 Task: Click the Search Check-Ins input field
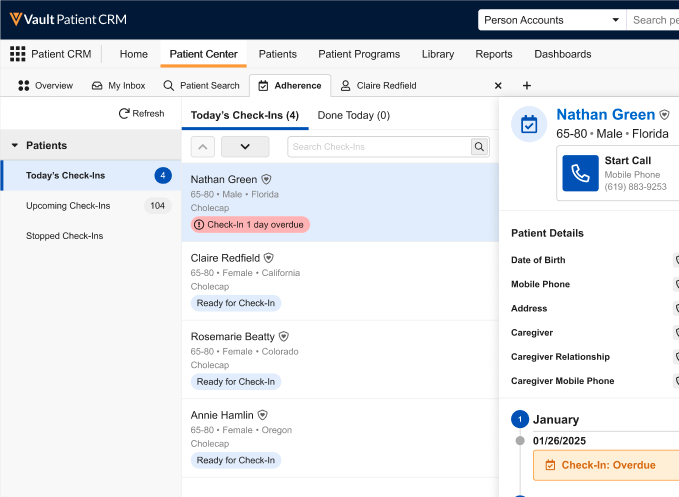click(x=378, y=147)
